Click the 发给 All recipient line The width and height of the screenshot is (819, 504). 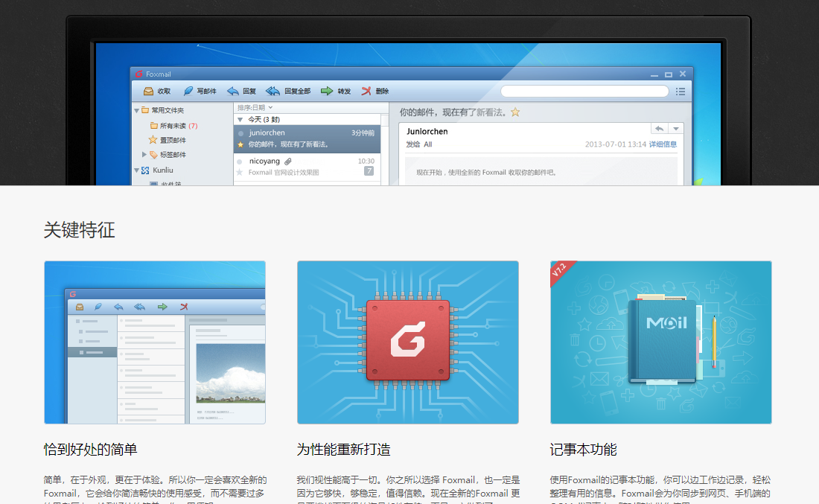pos(419,144)
